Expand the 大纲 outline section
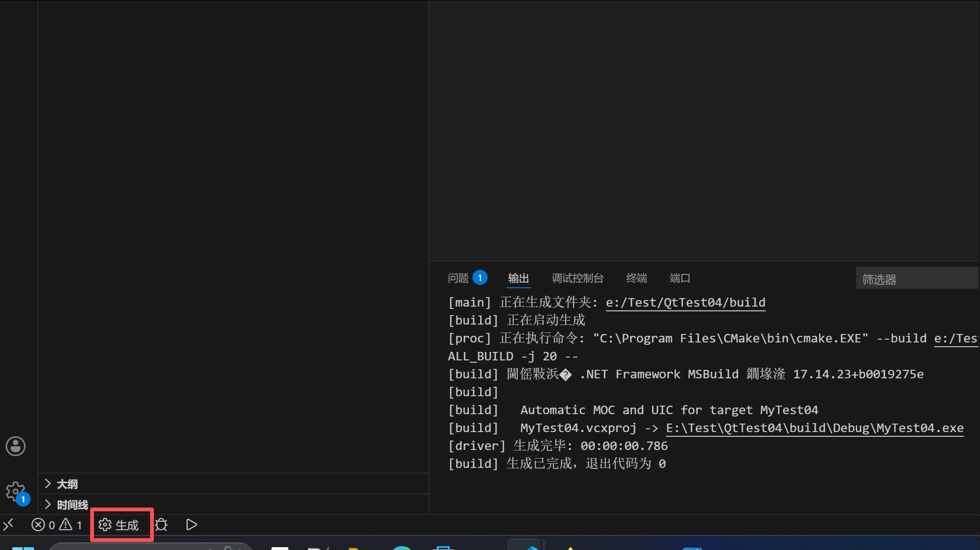The image size is (980, 550). point(67,484)
